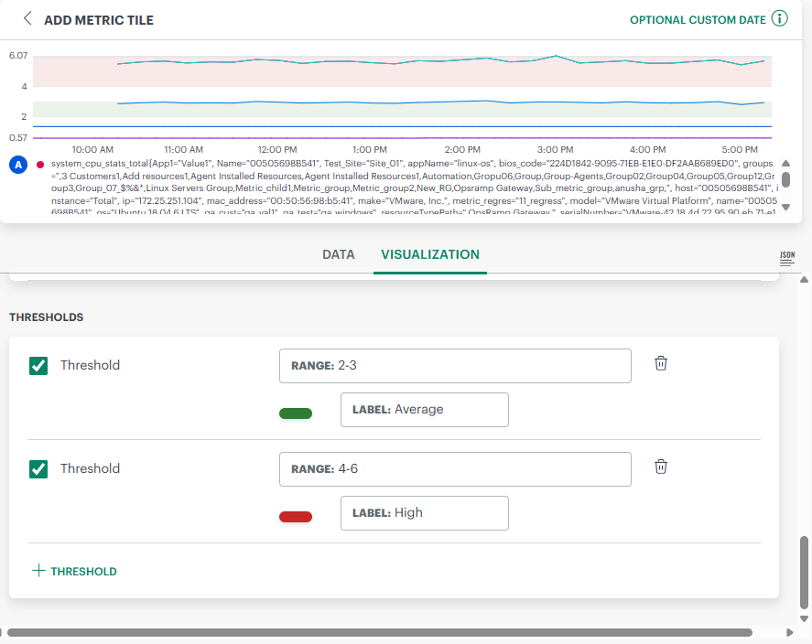812x644 pixels.
Task: Delete the 2-3 range threshold
Action: [661, 363]
